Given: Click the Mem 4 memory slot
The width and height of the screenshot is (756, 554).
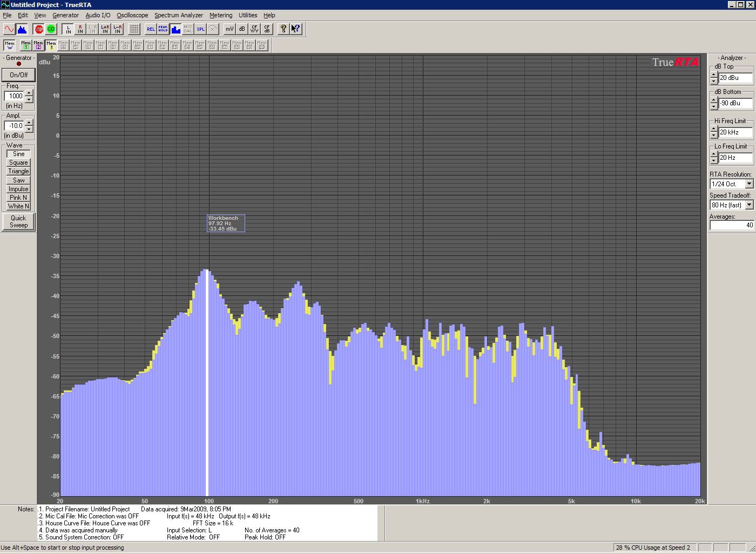Looking at the screenshot, I should tap(63, 45).
